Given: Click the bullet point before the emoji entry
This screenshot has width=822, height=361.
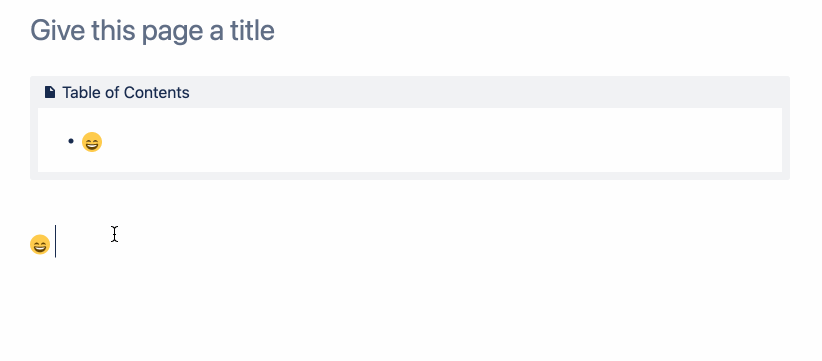Looking at the screenshot, I should pos(71,141).
